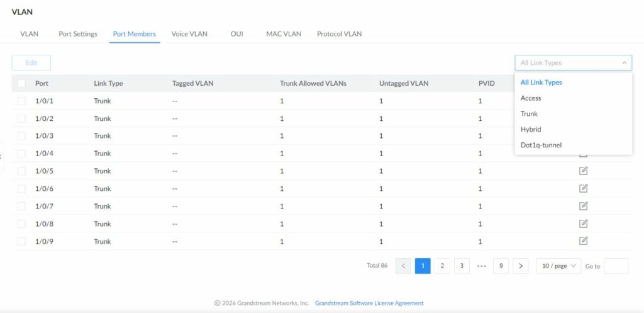The height and width of the screenshot is (313, 644).
Task: Choose Access in link type list
Action: click(574, 98)
